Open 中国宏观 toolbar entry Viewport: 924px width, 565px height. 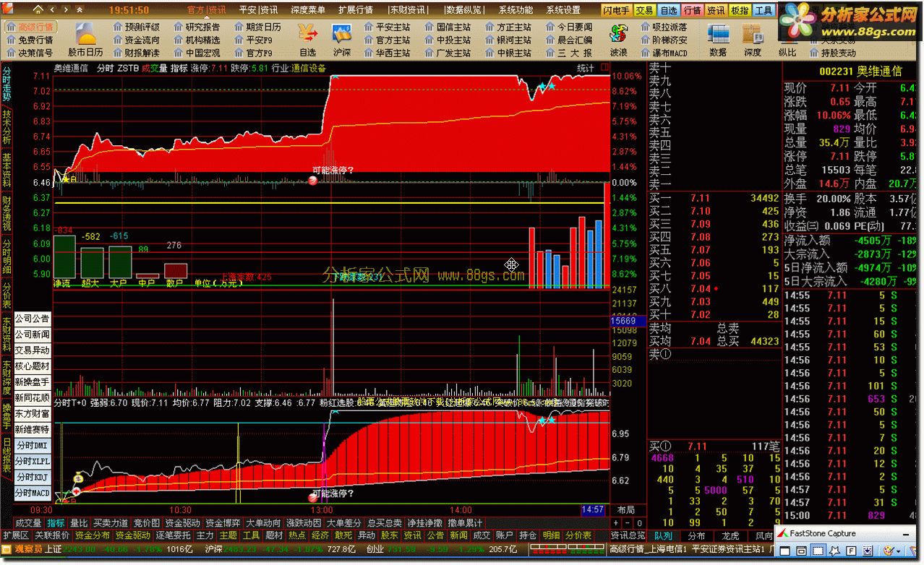pos(197,53)
